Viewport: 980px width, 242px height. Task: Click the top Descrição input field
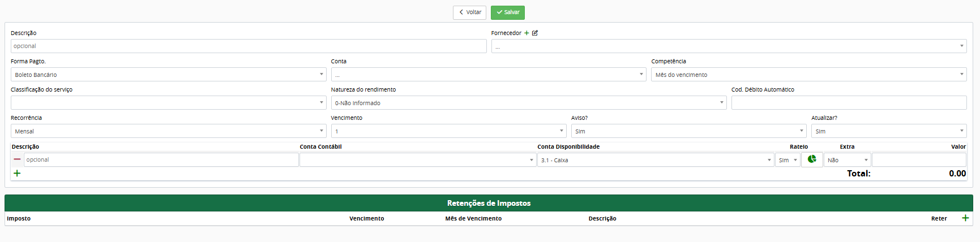(249, 46)
